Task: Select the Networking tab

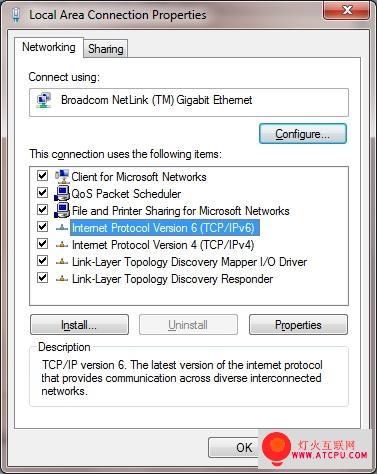Action: pyautogui.click(x=49, y=47)
